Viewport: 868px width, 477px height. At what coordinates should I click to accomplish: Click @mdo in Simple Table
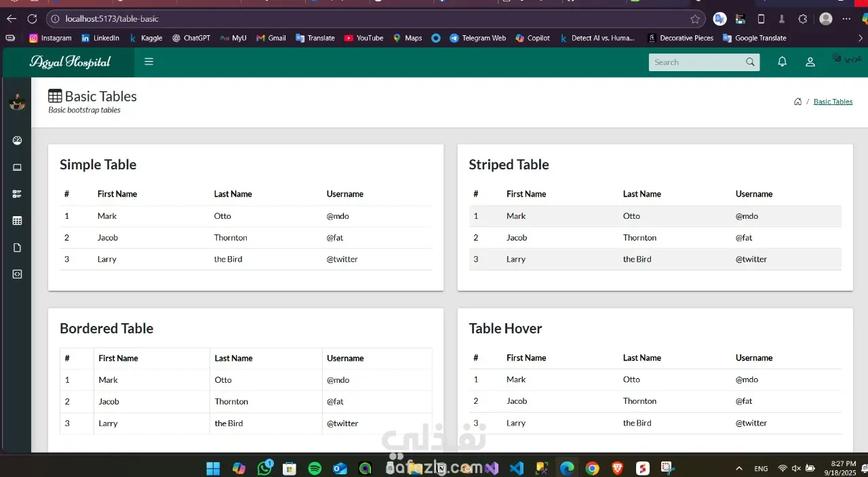pos(338,216)
